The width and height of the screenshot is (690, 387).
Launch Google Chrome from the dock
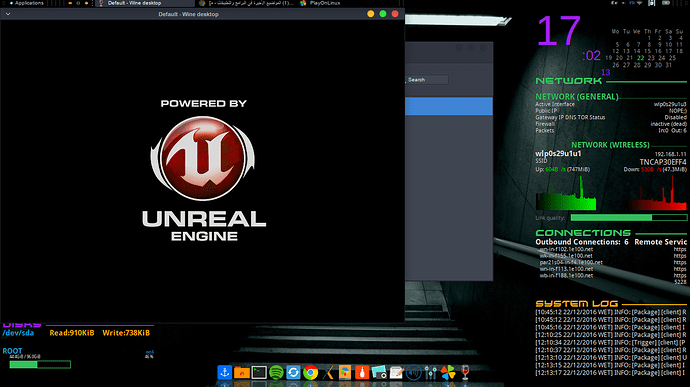click(310, 372)
